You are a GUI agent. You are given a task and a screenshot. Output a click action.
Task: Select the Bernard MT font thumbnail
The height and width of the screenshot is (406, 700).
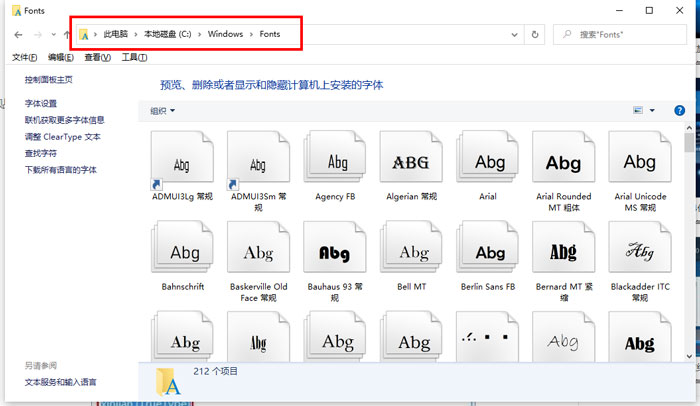pyautogui.click(x=563, y=252)
